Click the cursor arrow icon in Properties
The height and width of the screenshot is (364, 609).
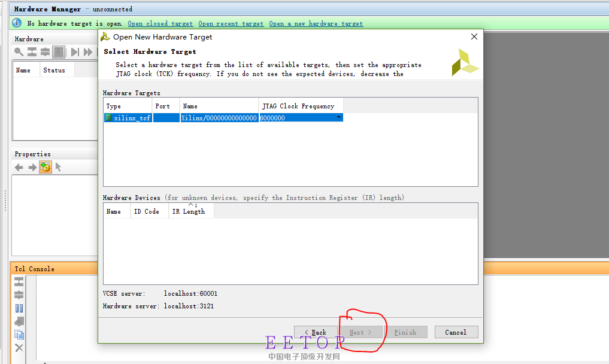[x=58, y=167]
